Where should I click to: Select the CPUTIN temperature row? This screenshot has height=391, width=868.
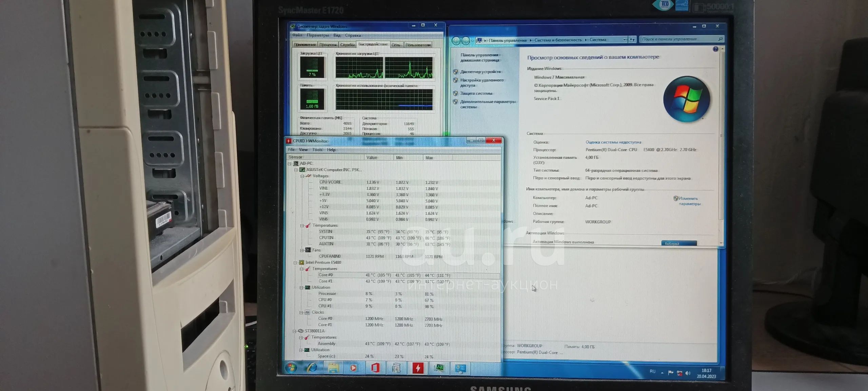(393, 238)
